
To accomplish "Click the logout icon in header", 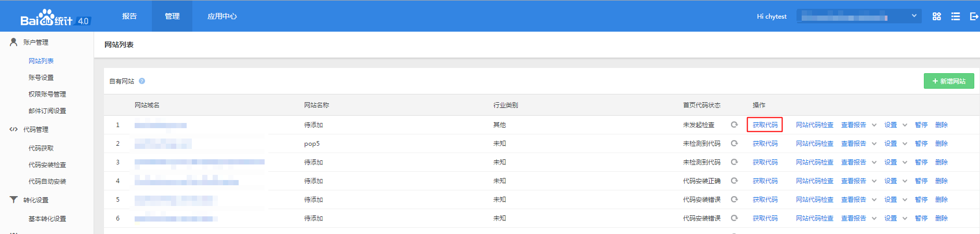I will point(974,17).
